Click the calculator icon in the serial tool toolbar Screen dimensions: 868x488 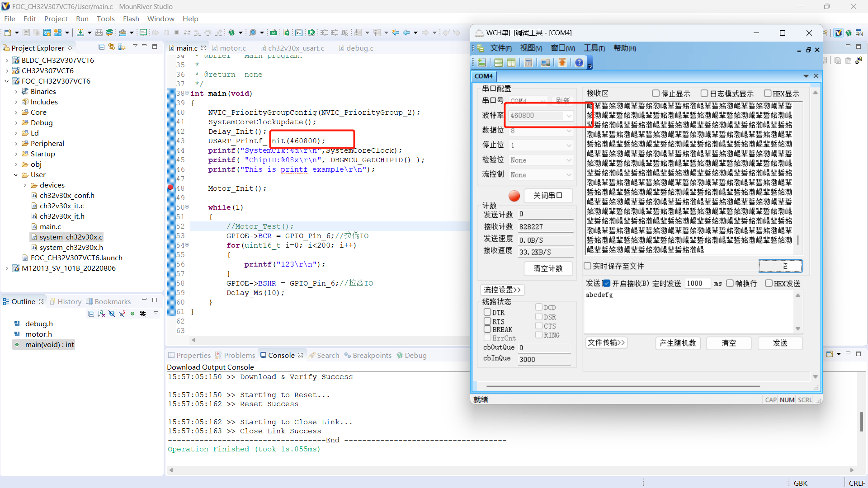[x=528, y=62]
